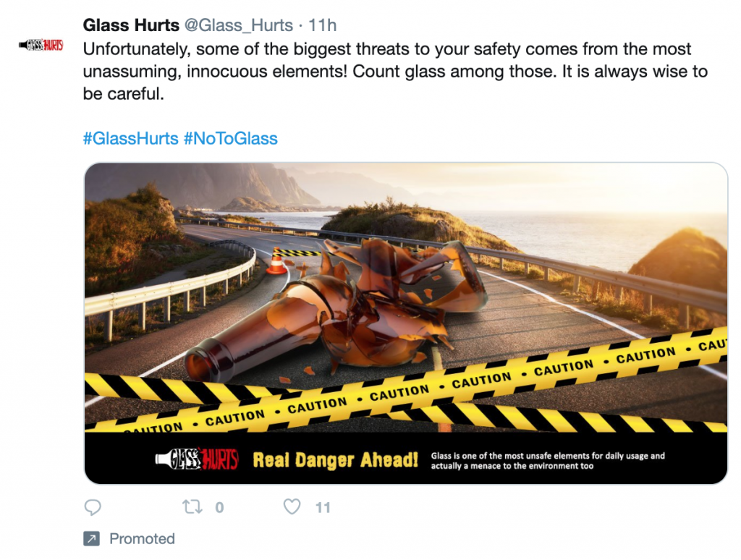
Task: Click the Promoted arrow badge icon
Action: pyautogui.click(x=91, y=539)
